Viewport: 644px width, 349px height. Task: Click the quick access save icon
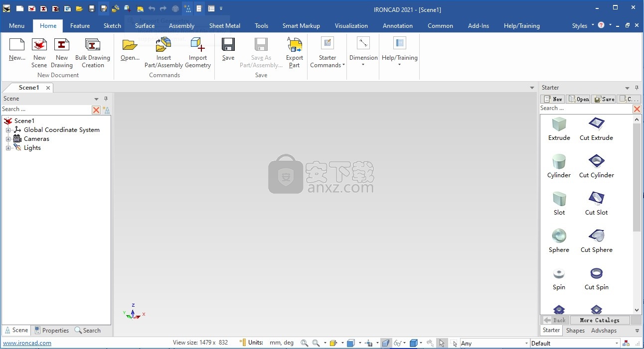tap(91, 8)
